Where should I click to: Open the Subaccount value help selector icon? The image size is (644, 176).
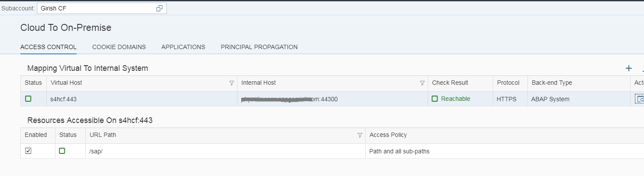pos(159,8)
